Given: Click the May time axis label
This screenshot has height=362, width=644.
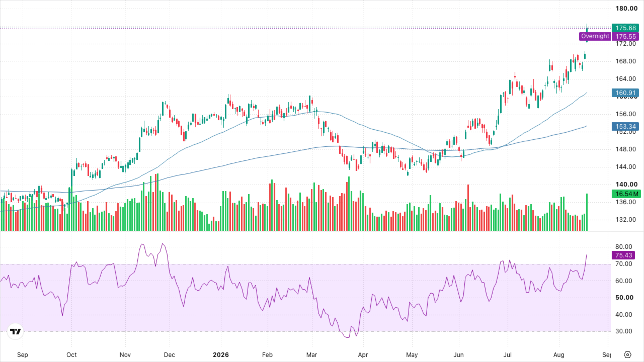Looking at the screenshot, I should click(412, 355).
